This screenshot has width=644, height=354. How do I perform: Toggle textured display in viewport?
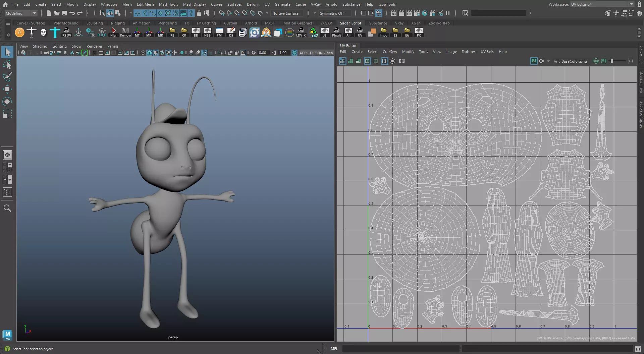[x=169, y=53]
